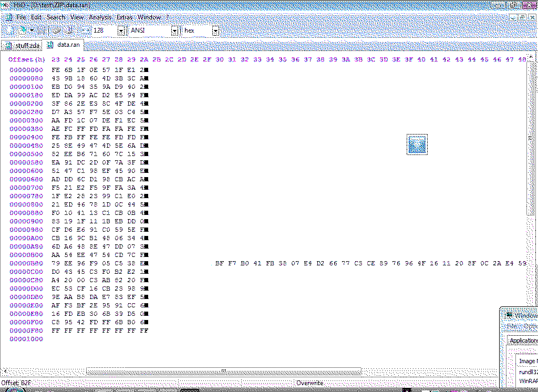
Task: Expand the 128 bytes-per-row dropdown
Action: 121,31
